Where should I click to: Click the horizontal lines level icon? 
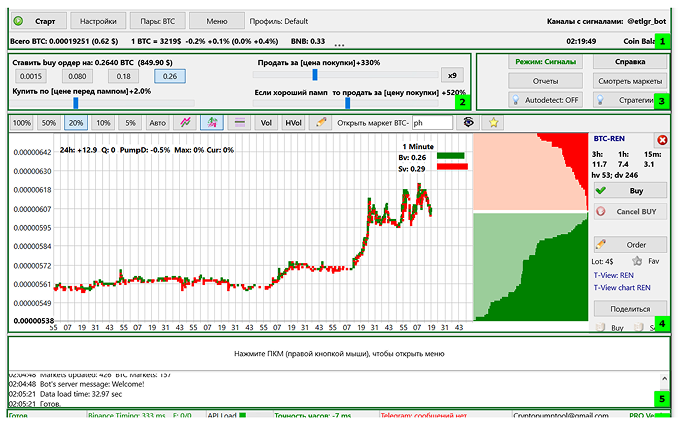tap(239, 122)
